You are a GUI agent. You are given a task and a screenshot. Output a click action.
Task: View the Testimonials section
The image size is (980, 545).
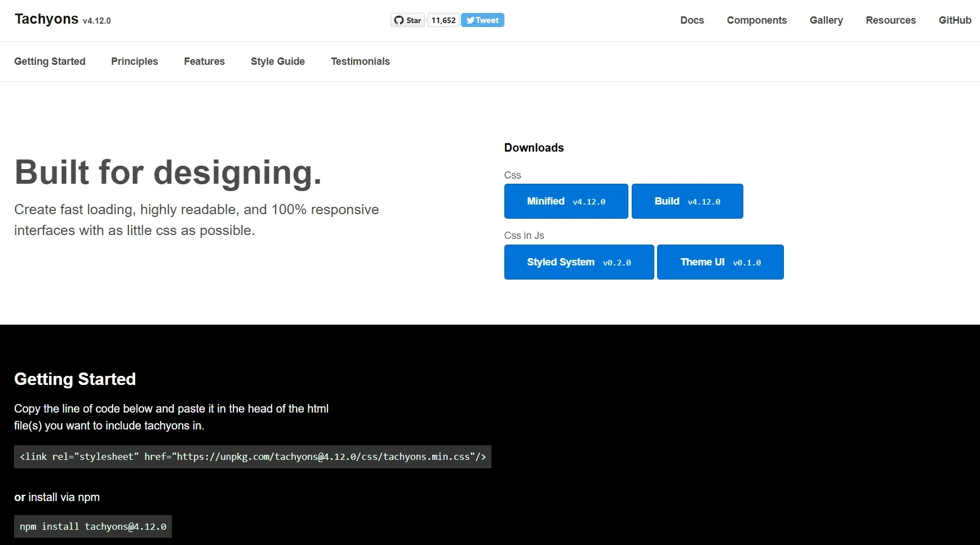pyautogui.click(x=360, y=61)
